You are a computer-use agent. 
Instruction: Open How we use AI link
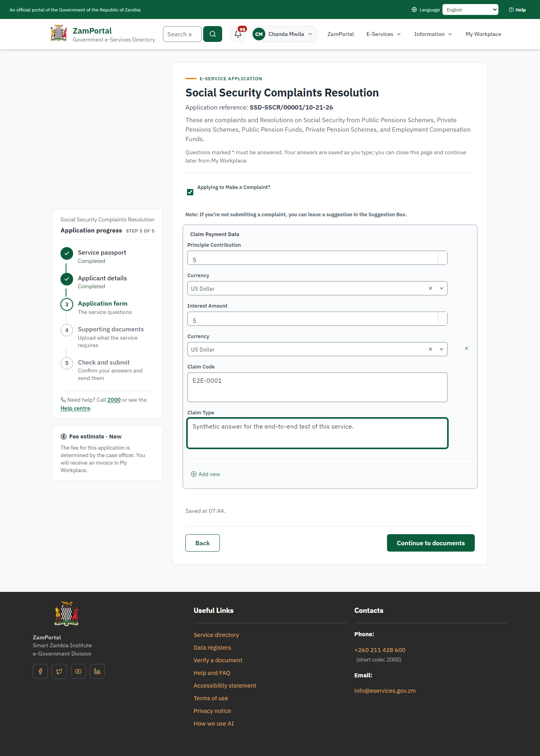(x=213, y=724)
